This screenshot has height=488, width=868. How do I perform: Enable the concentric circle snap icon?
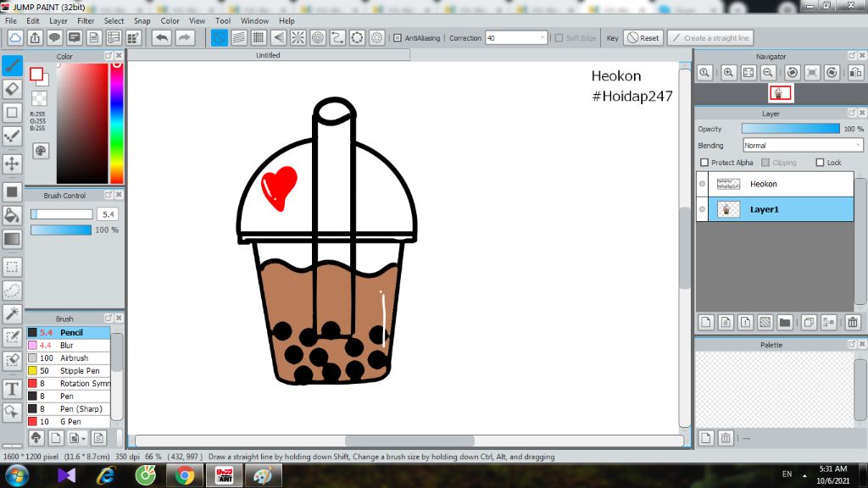[318, 37]
